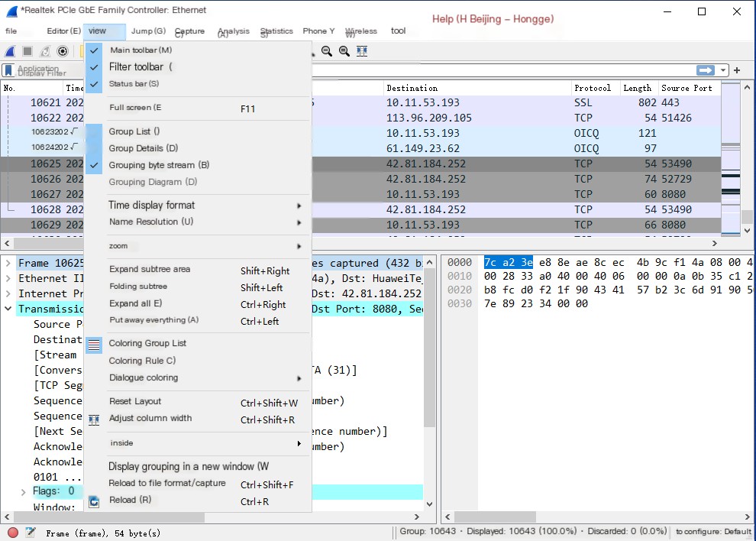This screenshot has width=756, height=541.
Task: Open the file menu
Action: [x=11, y=31]
